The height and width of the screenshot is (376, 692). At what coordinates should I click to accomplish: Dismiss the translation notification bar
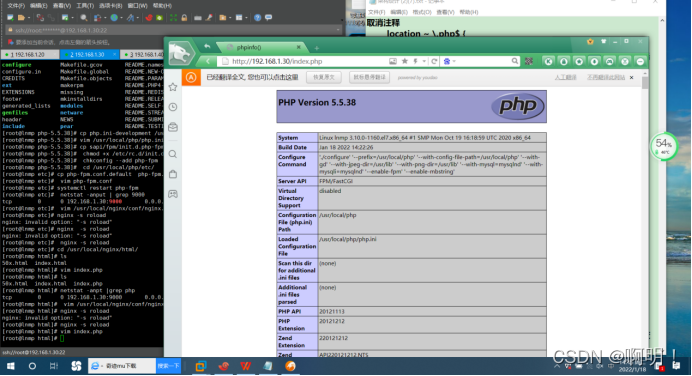pyautogui.click(x=632, y=78)
